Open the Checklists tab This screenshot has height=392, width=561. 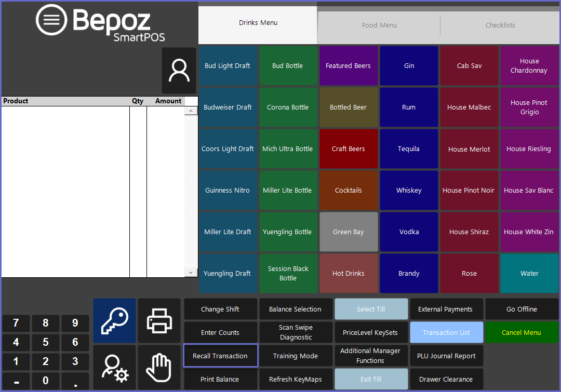(500, 25)
